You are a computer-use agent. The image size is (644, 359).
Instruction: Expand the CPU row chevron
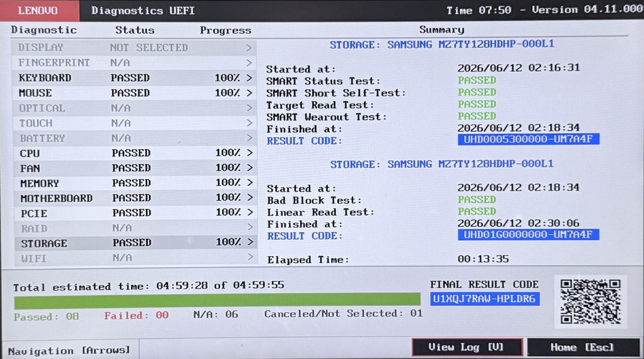click(x=250, y=153)
